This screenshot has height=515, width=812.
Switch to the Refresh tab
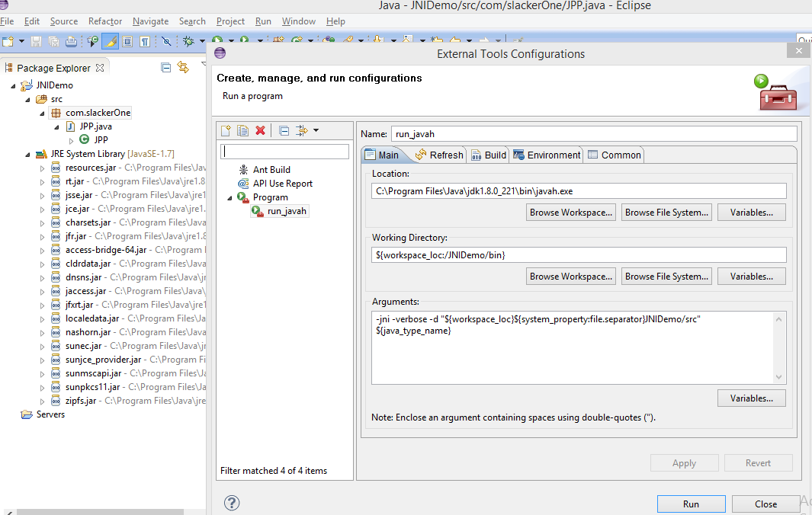(439, 155)
